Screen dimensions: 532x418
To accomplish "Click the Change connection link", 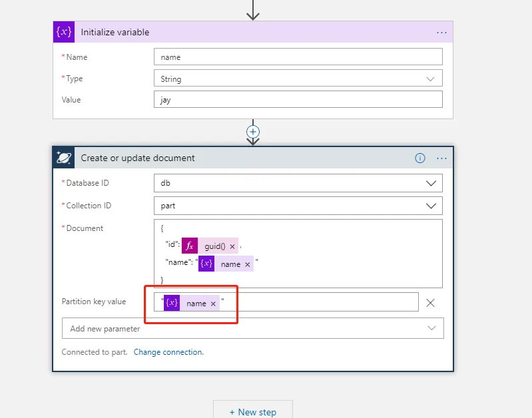I will point(168,352).
